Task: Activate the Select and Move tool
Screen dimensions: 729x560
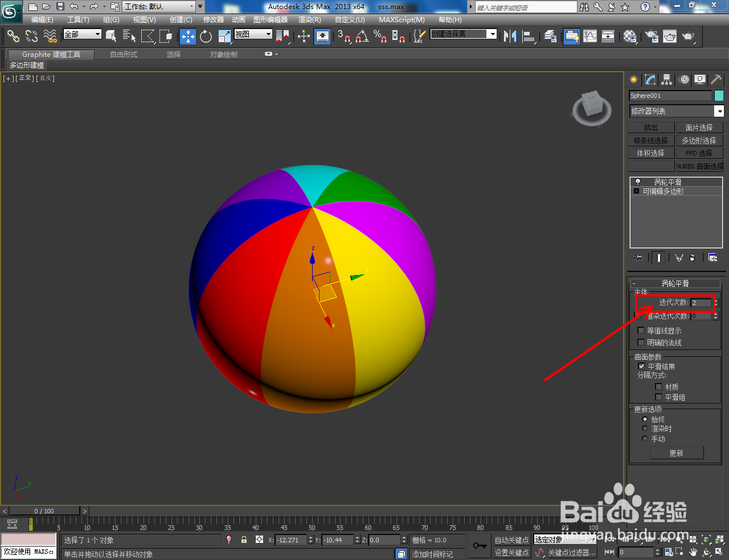Action: point(188,36)
